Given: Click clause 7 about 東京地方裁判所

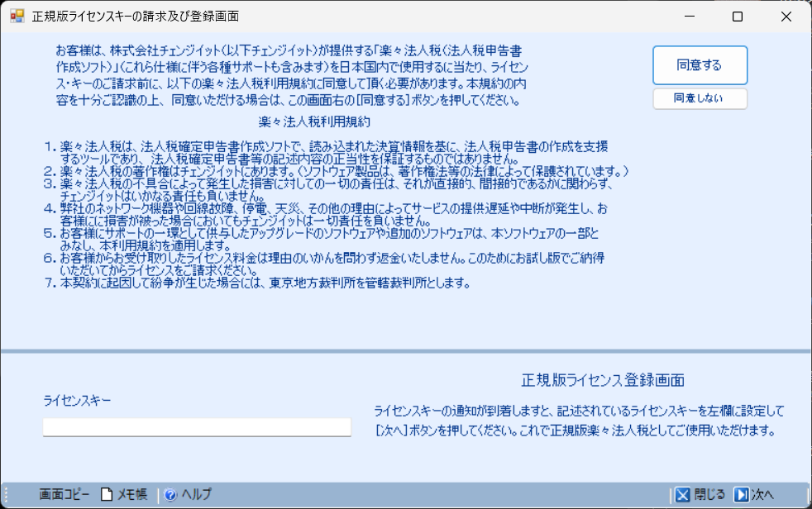Looking at the screenshot, I should coord(257,283).
